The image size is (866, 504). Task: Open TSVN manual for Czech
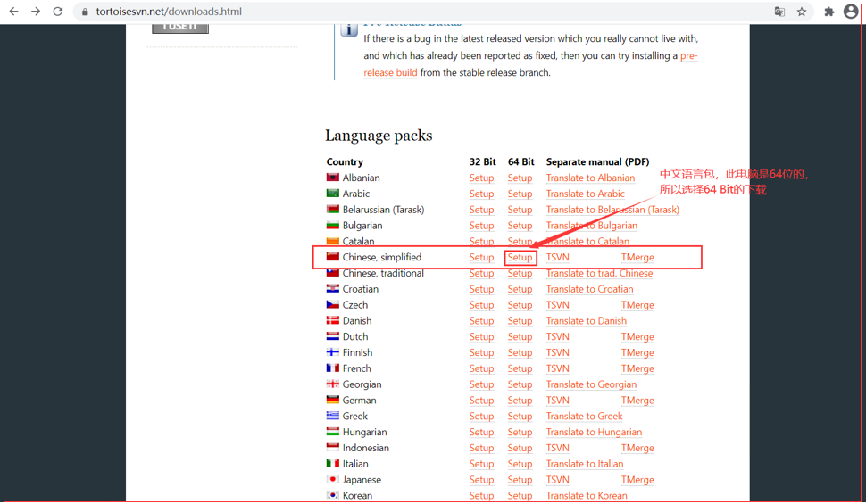tap(557, 305)
